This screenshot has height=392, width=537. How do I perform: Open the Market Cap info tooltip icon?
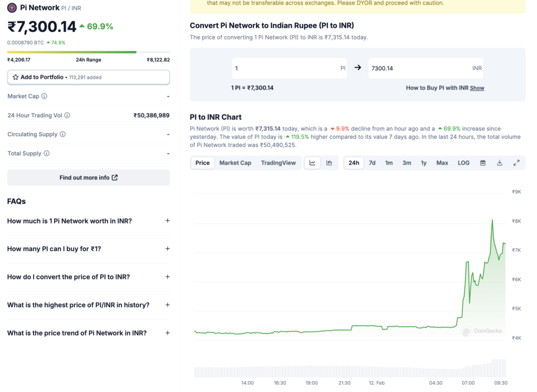click(x=44, y=96)
